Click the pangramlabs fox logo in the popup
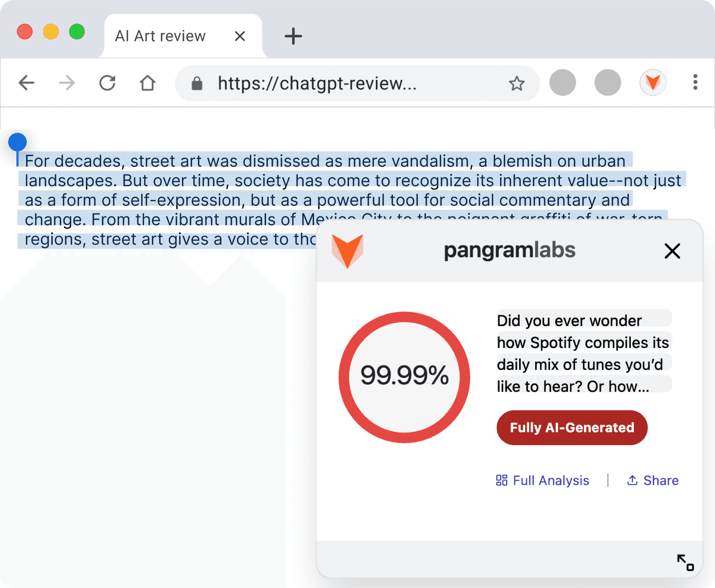This screenshot has width=715, height=588. point(347,250)
